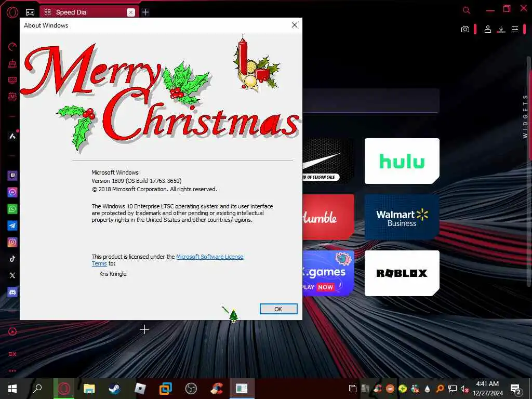The width and height of the screenshot is (532, 399).
Task: Open the Action Center notifications icon
Action: click(x=515, y=389)
